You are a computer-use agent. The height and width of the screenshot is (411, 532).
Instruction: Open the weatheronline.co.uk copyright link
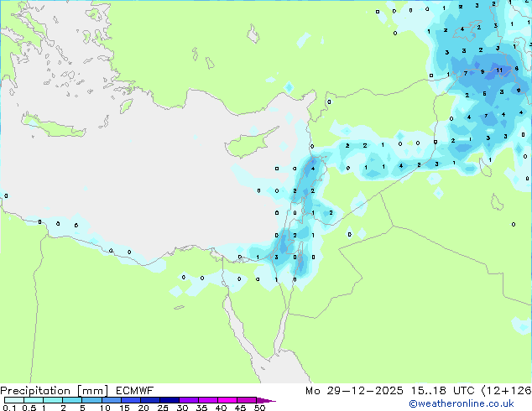tap(462, 403)
